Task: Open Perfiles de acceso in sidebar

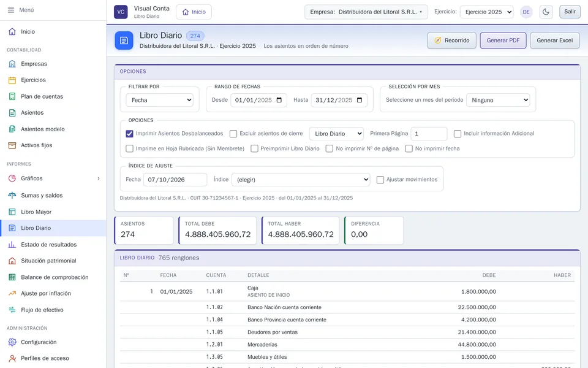Action: 53,358
